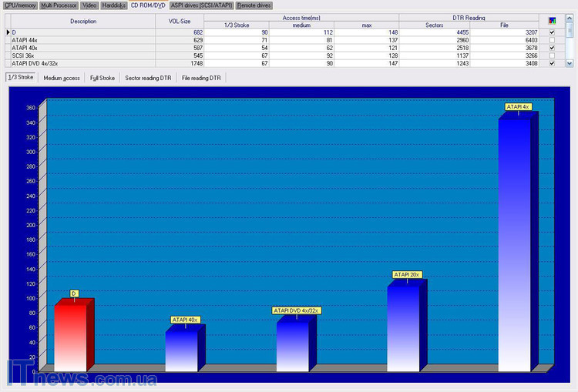Image resolution: width=578 pixels, height=392 pixels.
Task: Click the chart column header icon
Action: [552, 21]
